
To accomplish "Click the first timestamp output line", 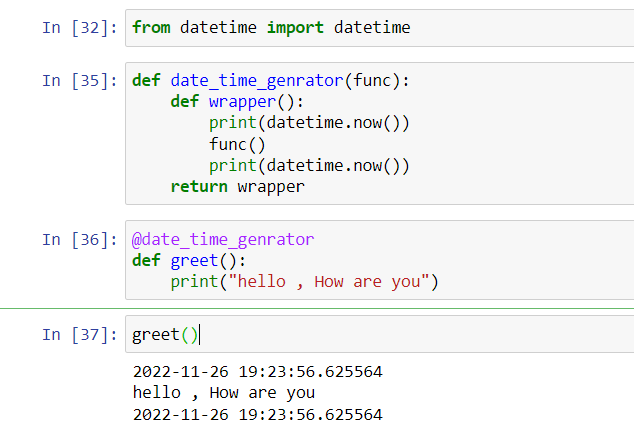I will pos(258,372).
